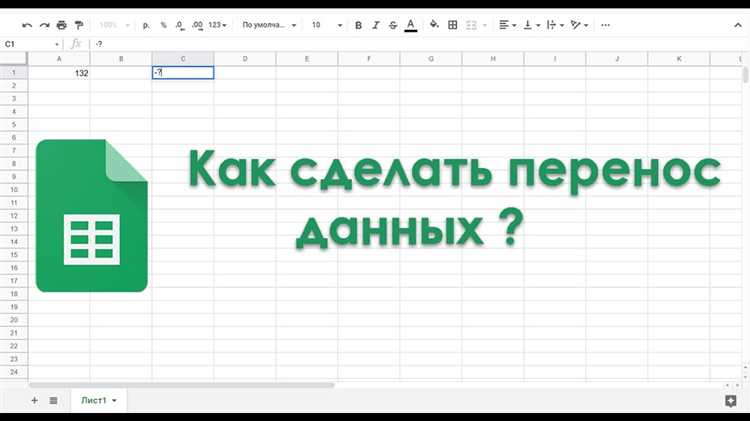Collapse the menus with up chevron
Viewport: 750px width, 421px height.
pyautogui.click(x=738, y=25)
